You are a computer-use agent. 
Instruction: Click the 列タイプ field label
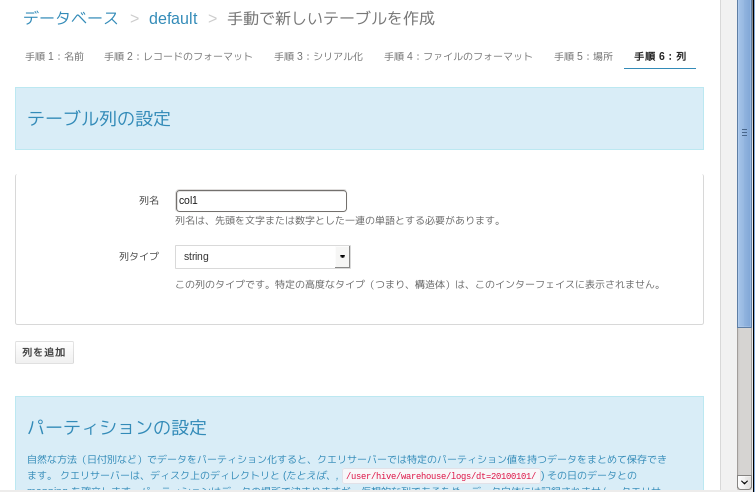(139, 257)
